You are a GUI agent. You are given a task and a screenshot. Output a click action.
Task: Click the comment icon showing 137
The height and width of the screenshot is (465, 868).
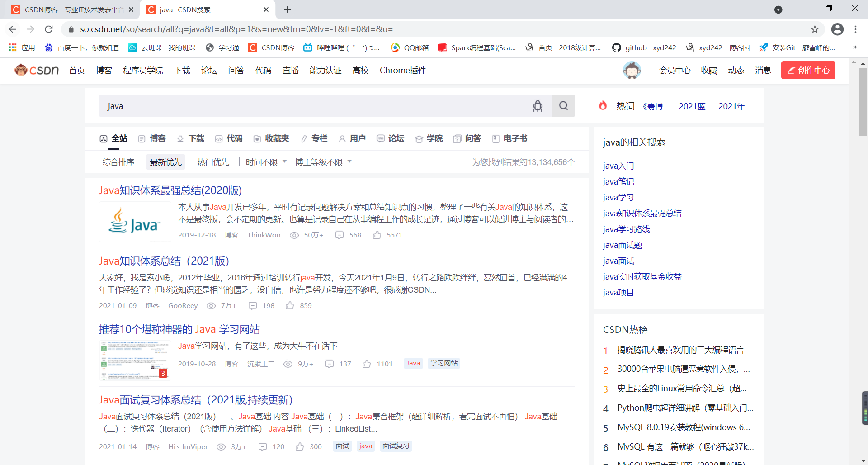[330, 364]
